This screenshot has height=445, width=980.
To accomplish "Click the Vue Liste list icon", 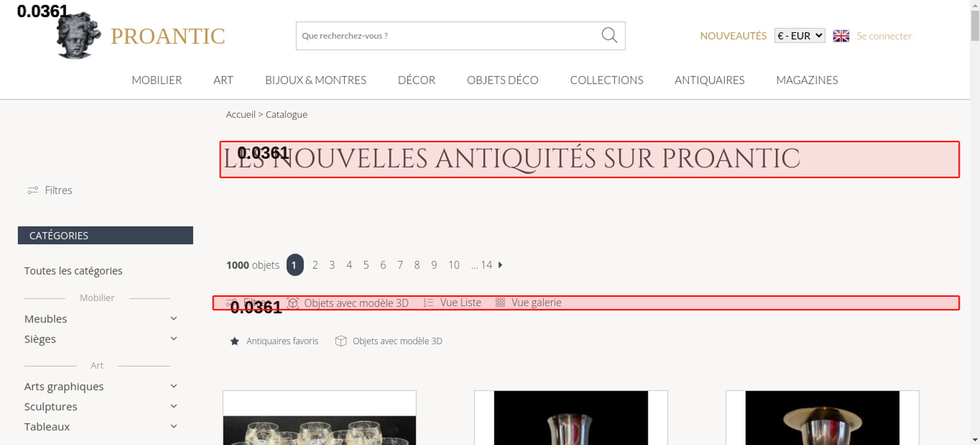I will click(428, 303).
